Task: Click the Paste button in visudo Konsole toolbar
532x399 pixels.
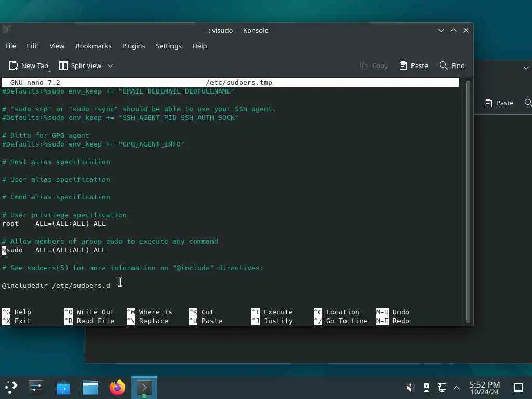Action: tap(414, 66)
